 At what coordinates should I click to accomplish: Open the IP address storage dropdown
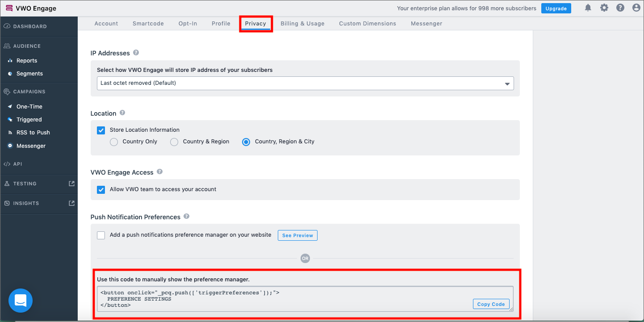(305, 83)
